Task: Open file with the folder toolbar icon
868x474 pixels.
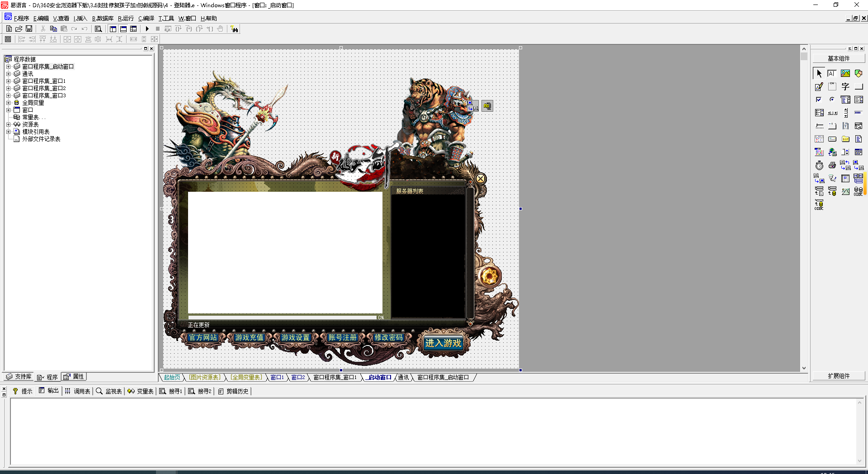Action: (x=19, y=29)
